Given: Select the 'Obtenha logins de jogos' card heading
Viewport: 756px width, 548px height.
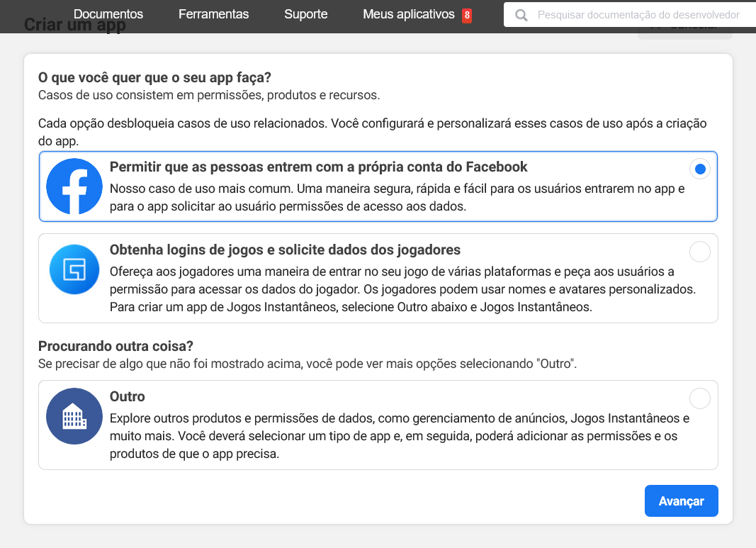Looking at the screenshot, I should 285,250.
